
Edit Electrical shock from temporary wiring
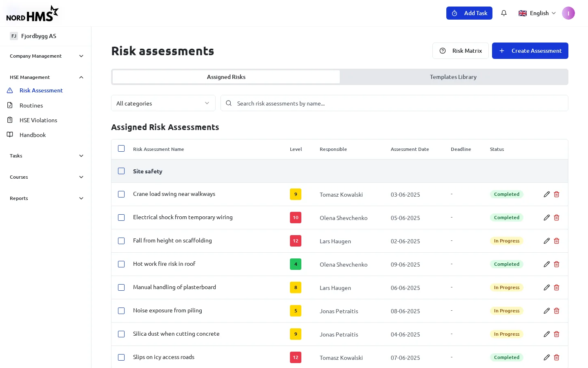point(547,218)
